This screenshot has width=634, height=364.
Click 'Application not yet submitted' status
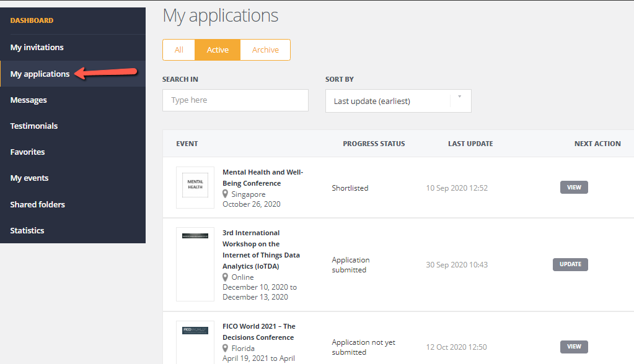[x=364, y=347]
